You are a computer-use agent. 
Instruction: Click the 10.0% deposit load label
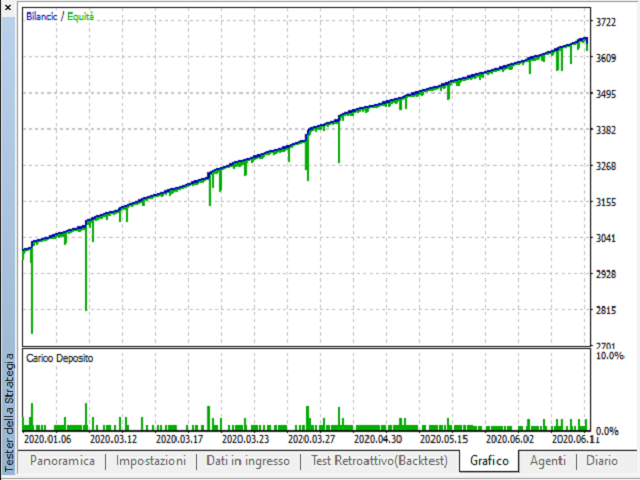(x=610, y=356)
